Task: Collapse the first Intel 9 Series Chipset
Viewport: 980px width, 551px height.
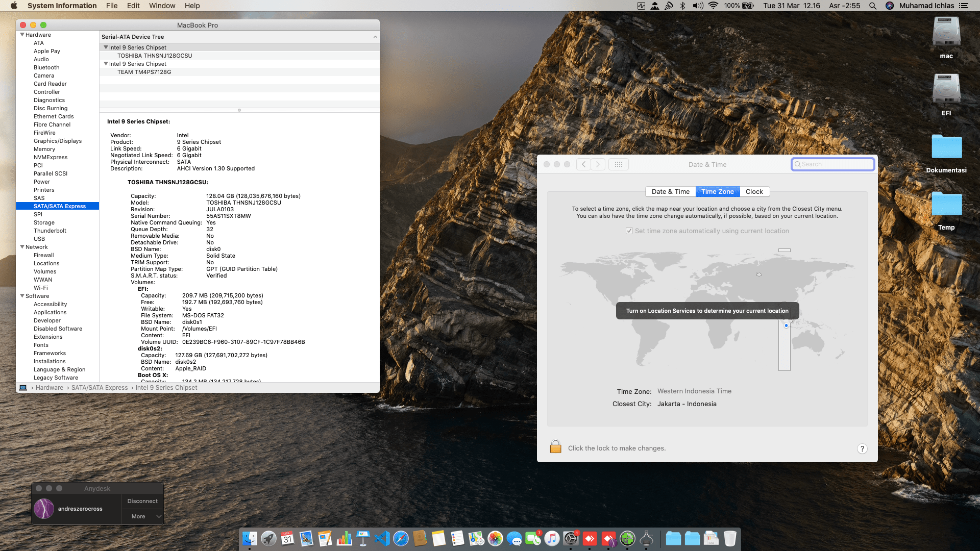Action: [x=106, y=47]
